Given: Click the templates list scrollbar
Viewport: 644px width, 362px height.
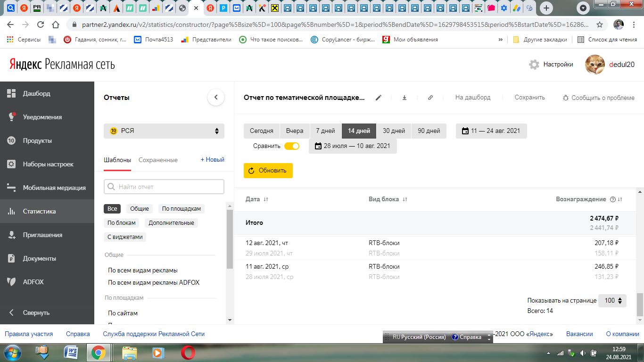Looking at the screenshot, I should (230, 239).
